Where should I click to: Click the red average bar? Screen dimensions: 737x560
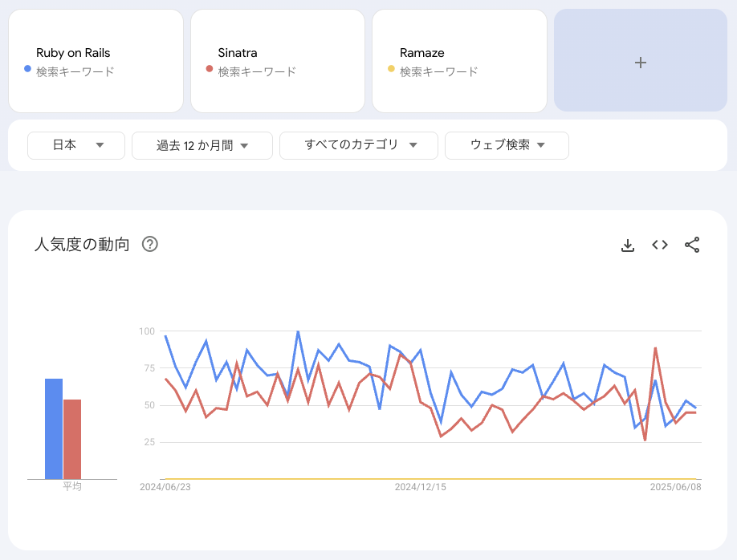click(72, 440)
